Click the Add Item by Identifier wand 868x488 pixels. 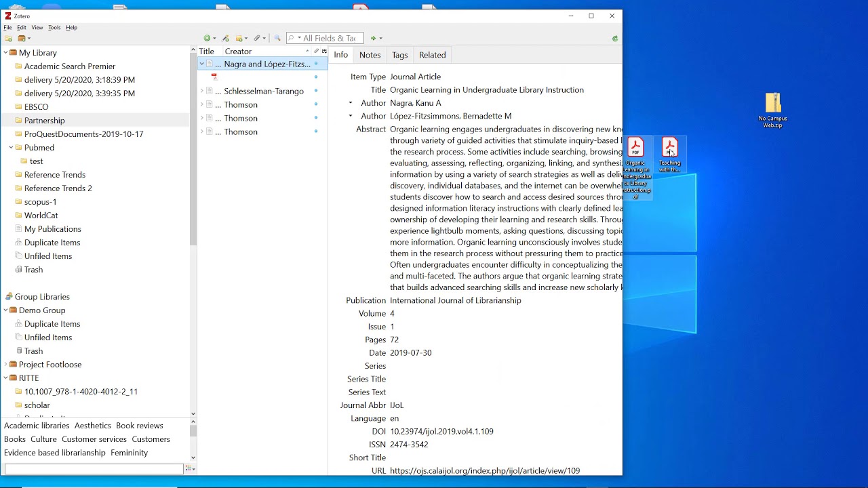[x=226, y=39]
